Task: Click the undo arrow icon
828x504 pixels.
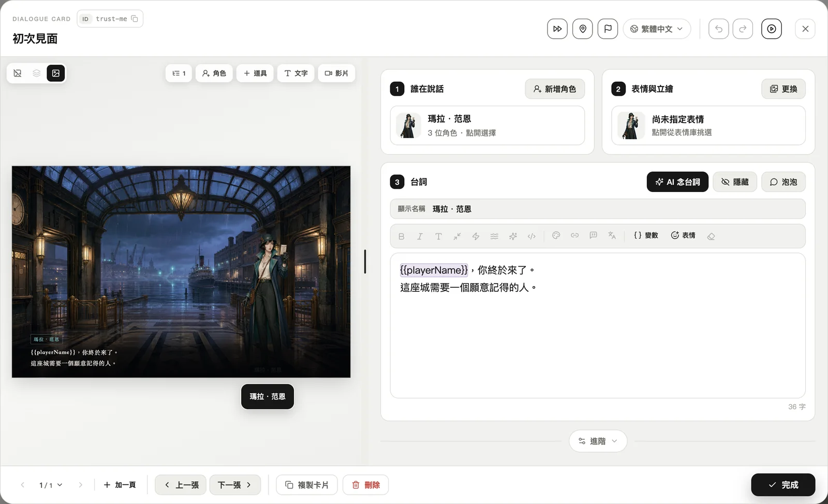Action: click(719, 29)
